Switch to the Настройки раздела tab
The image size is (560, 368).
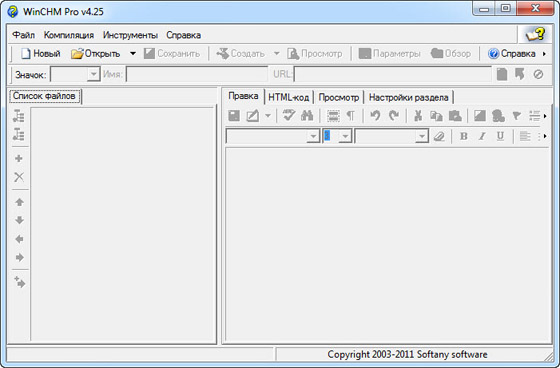coord(409,97)
